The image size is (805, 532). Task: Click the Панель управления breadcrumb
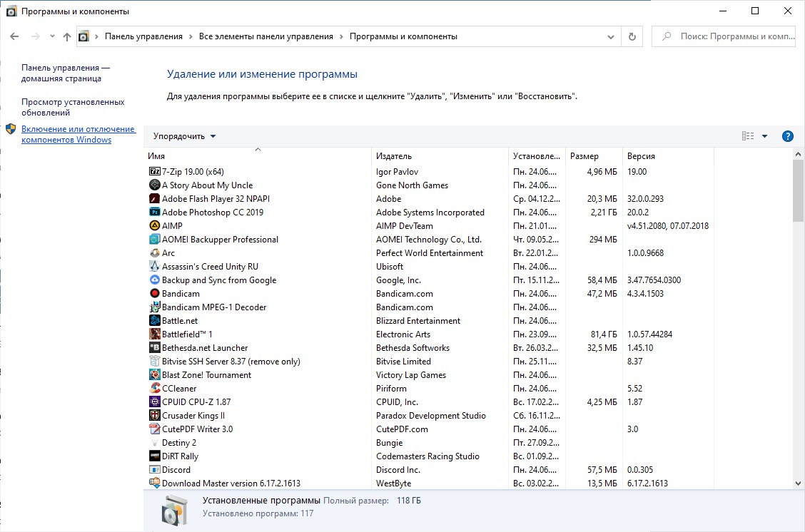(143, 36)
